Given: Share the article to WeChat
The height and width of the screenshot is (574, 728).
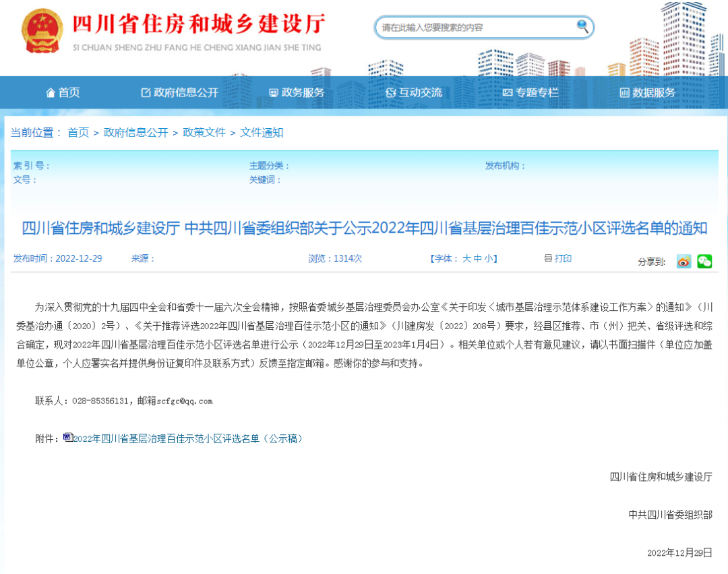Looking at the screenshot, I should click(x=704, y=261).
